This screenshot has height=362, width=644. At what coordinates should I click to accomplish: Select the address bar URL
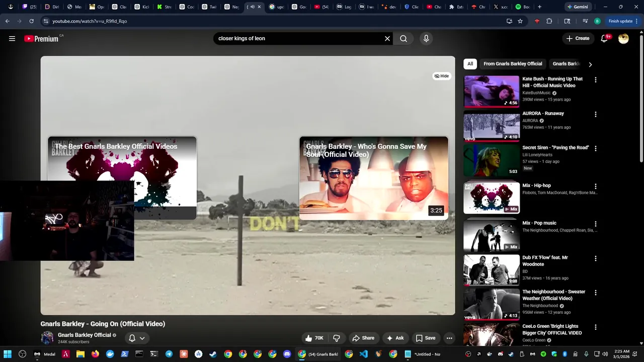coord(90,21)
